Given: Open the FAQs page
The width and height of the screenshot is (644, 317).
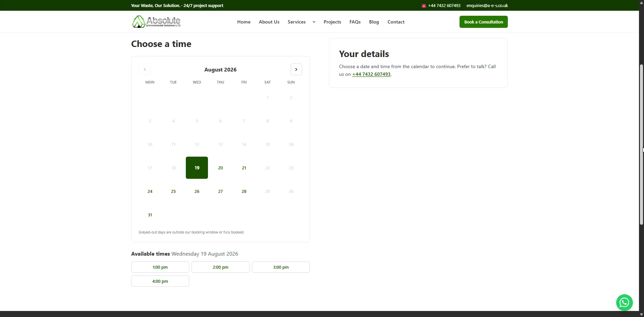Looking at the screenshot, I should pyautogui.click(x=355, y=22).
